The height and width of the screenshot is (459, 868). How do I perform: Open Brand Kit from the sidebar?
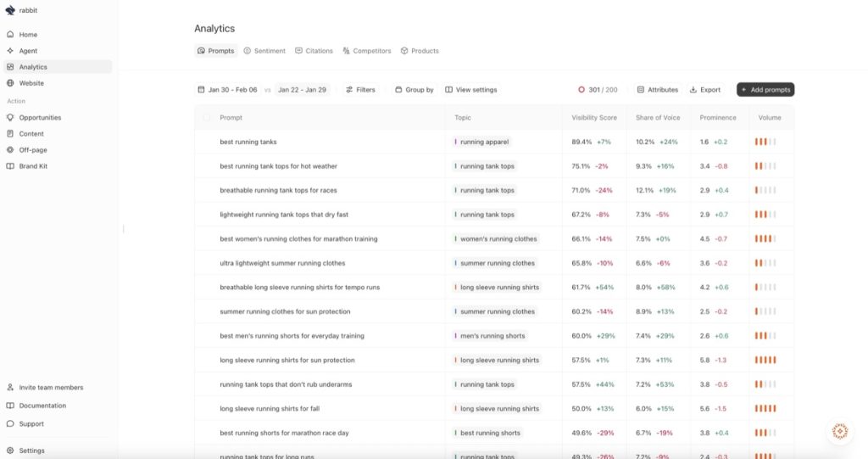click(10, 166)
